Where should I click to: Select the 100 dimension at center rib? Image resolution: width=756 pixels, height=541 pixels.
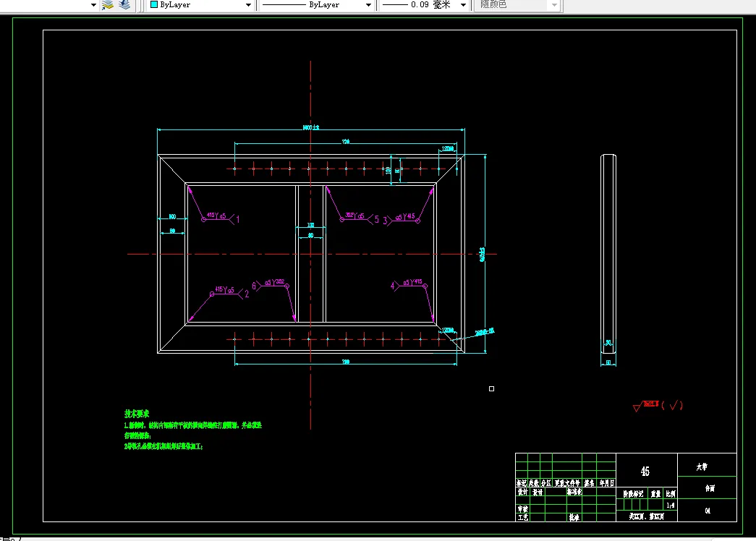[310, 225]
